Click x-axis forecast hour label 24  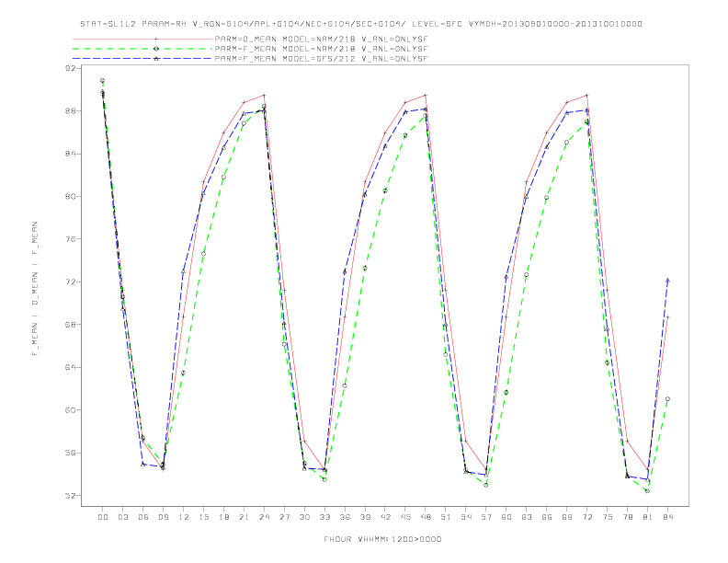(x=264, y=517)
